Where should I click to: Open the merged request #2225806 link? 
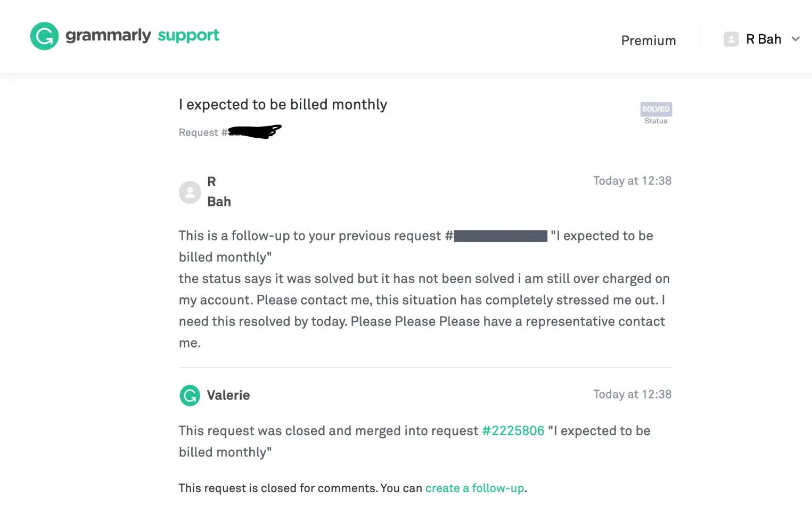(513, 431)
